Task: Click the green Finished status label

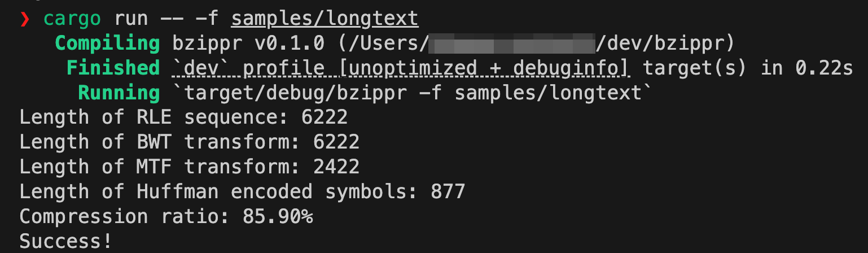Action: 113,68
